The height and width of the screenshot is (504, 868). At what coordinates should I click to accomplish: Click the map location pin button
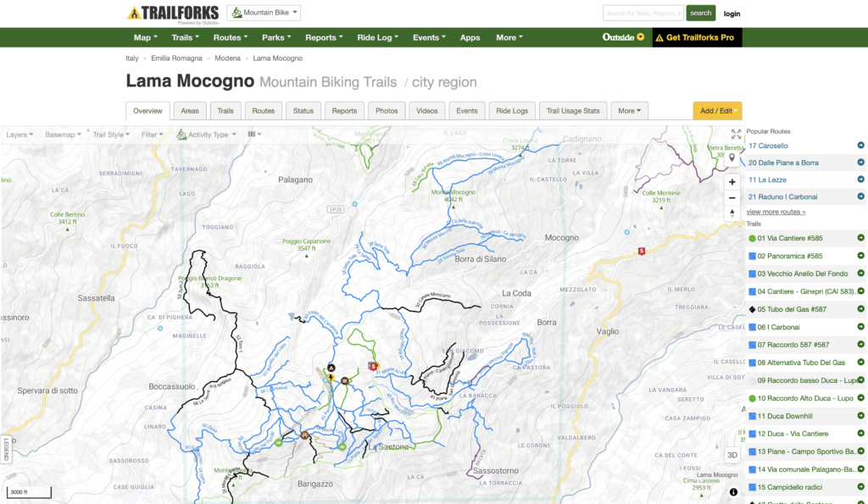tap(732, 158)
